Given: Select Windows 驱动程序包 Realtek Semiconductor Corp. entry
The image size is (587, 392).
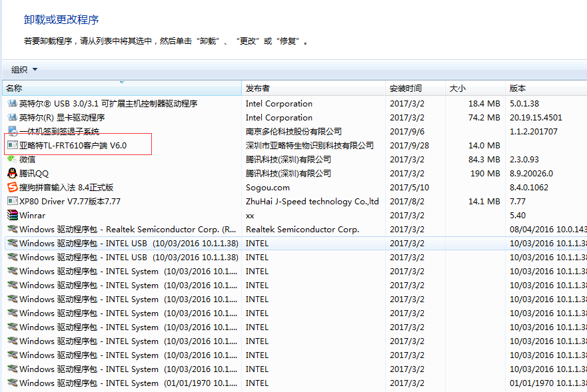Looking at the screenshot, I should pyautogui.click(x=128, y=230).
